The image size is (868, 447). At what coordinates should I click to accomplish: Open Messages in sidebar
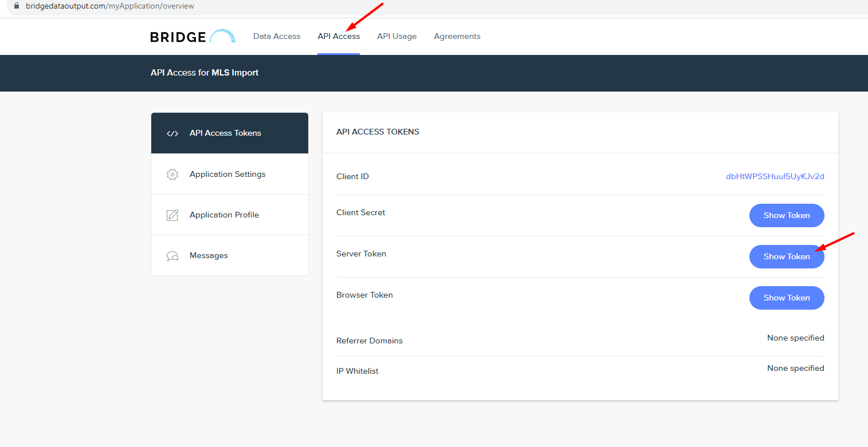coord(230,255)
